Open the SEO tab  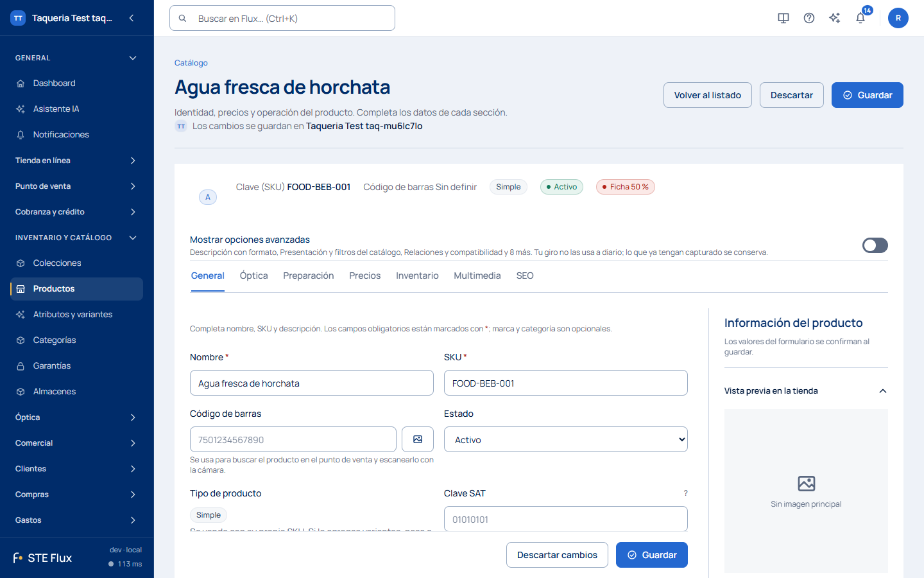(x=525, y=276)
